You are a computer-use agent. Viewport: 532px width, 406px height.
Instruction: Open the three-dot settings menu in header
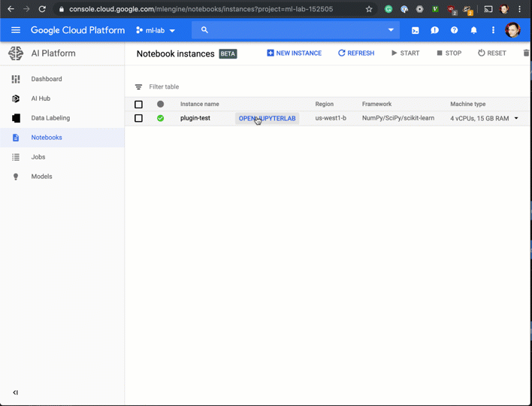(493, 30)
